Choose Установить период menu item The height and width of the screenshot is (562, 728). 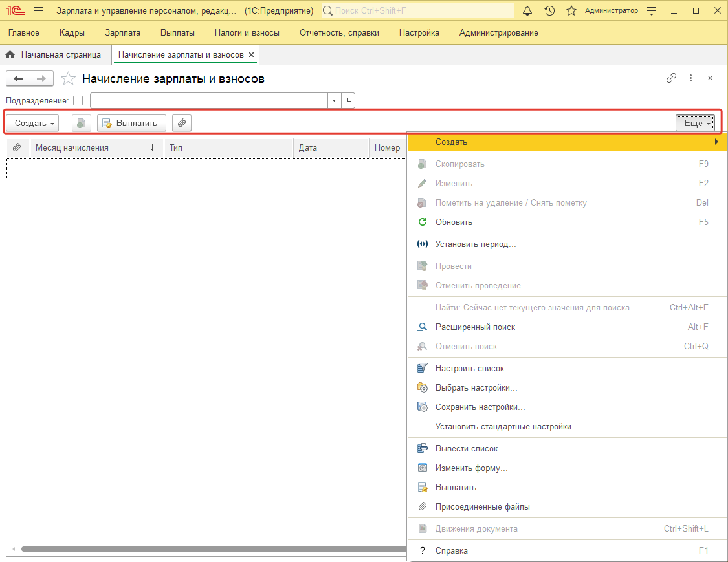[x=475, y=244]
